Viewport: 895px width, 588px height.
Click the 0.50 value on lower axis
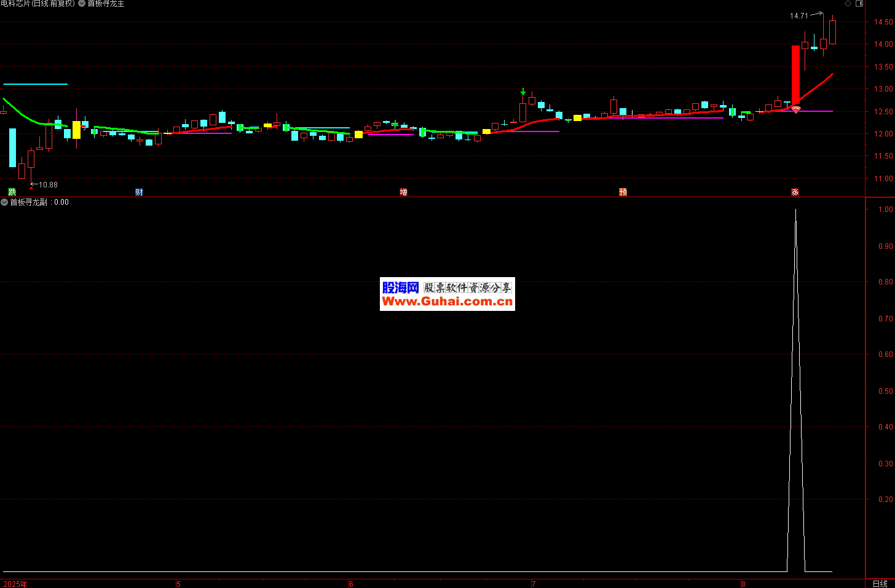coord(885,391)
